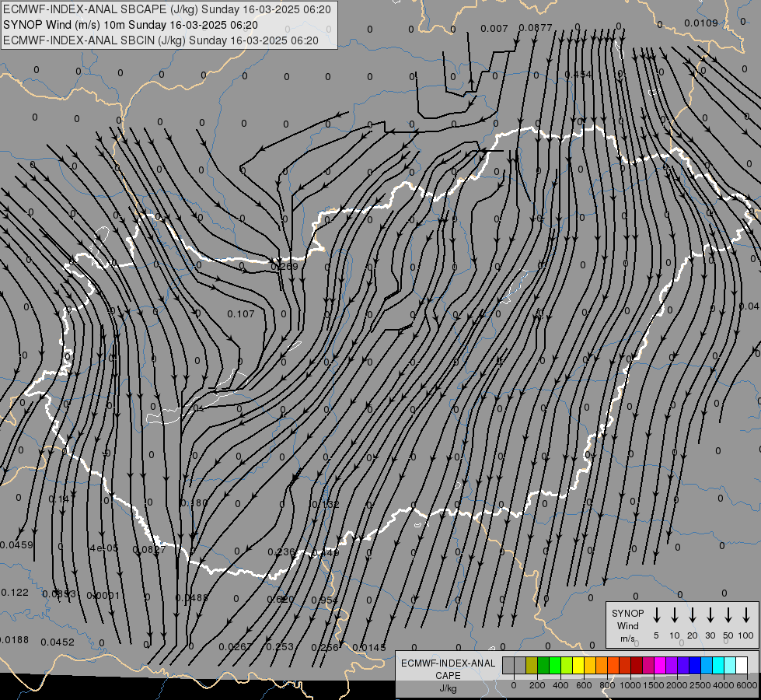Click the 0.269 value on the map

point(285,266)
